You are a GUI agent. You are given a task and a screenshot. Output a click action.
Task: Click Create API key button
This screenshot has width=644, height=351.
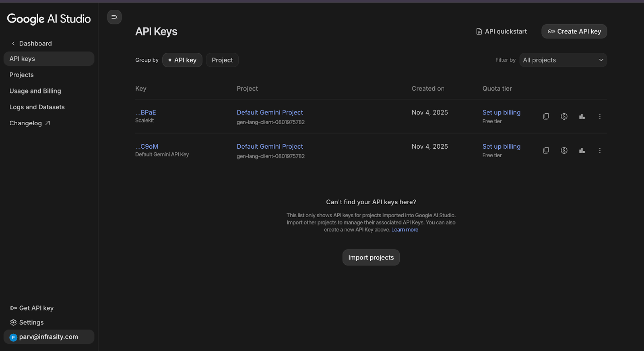[x=574, y=31]
